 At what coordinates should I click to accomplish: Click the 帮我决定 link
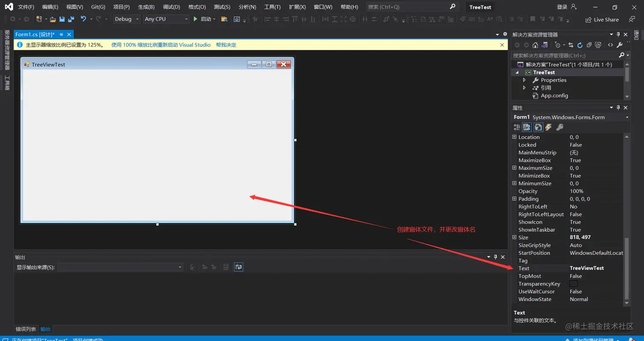tap(226, 45)
